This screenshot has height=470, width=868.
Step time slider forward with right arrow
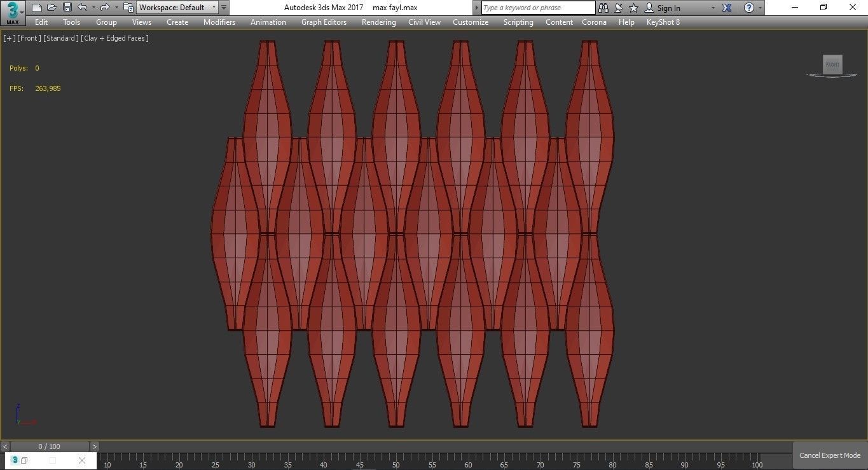click(95, 446)
